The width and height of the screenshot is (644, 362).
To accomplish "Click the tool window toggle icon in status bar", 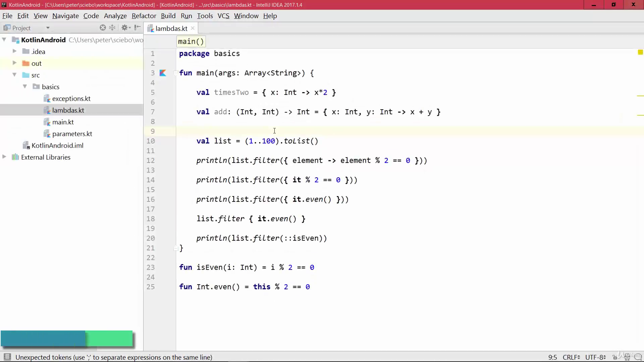I will tap(7, 357).
